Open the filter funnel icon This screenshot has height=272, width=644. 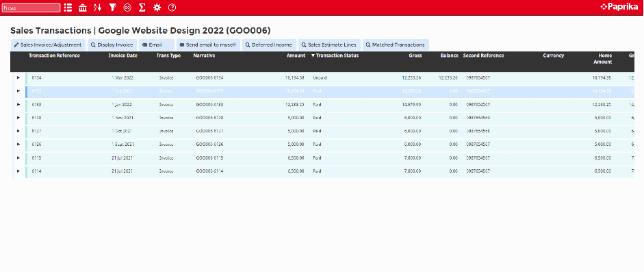coord(112,8)
